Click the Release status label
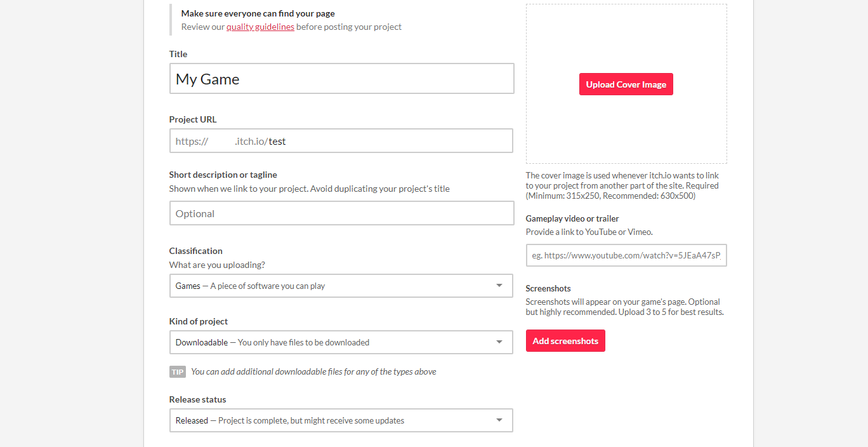This screenshot has height=447, width=868. (197, 399)
